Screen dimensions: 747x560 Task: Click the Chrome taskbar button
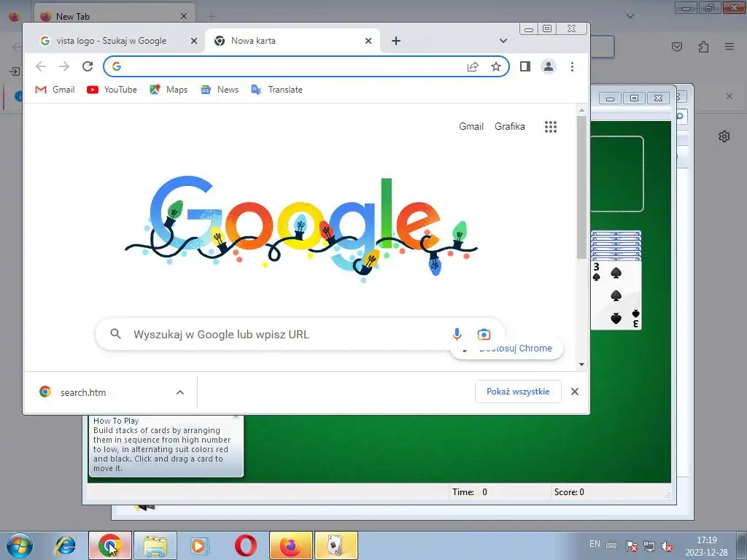coord(110,545)
